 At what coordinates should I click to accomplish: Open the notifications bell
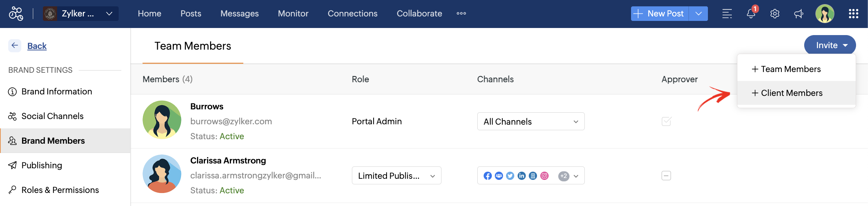[751, 14]
